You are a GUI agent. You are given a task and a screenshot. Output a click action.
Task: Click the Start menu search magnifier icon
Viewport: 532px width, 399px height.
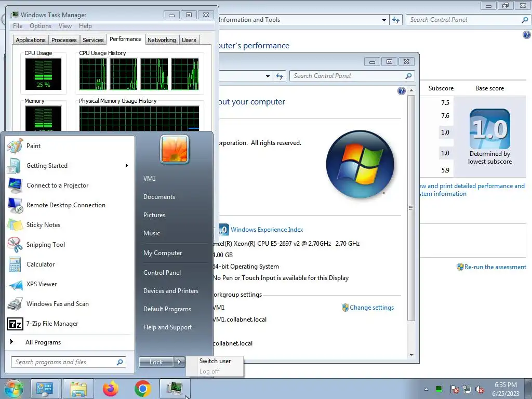tap(120, 362)
